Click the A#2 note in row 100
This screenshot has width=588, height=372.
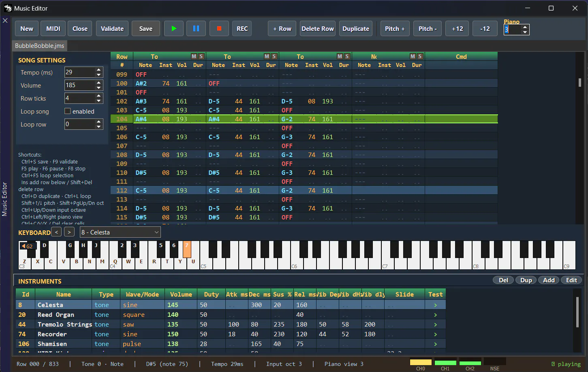[x=141, y=83]
